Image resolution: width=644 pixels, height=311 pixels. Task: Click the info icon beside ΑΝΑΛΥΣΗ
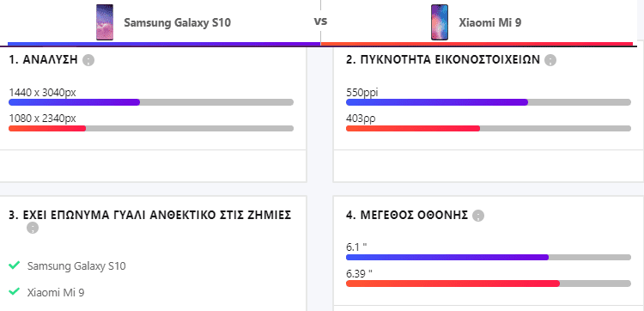(88, 60)
